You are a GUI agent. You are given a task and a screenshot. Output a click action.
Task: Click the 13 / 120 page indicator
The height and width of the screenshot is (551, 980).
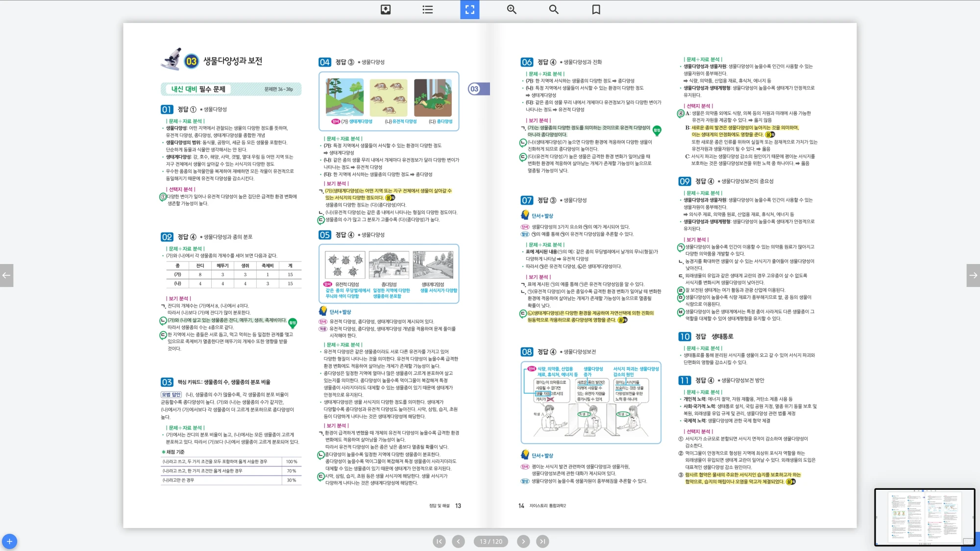click(x=490, y=541)
